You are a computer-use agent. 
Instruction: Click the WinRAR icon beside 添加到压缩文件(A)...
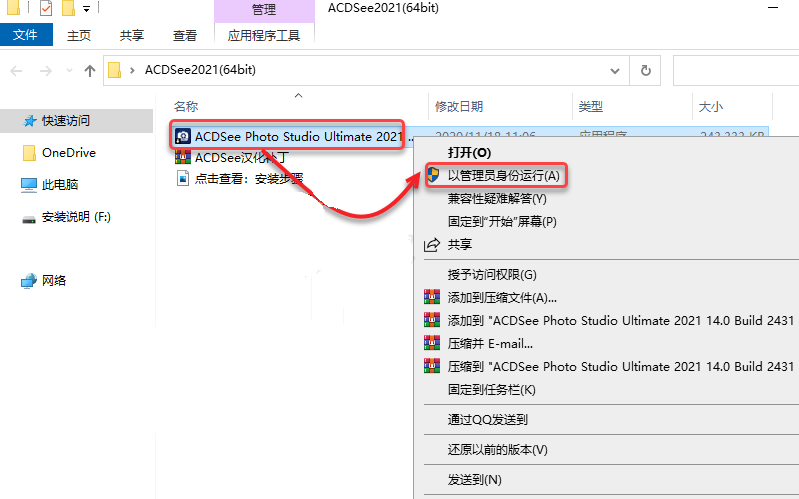pos(432,297)
